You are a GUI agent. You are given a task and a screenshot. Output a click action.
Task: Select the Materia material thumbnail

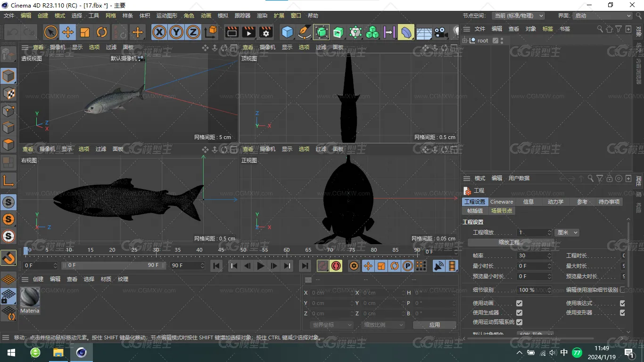pos(30,297)
